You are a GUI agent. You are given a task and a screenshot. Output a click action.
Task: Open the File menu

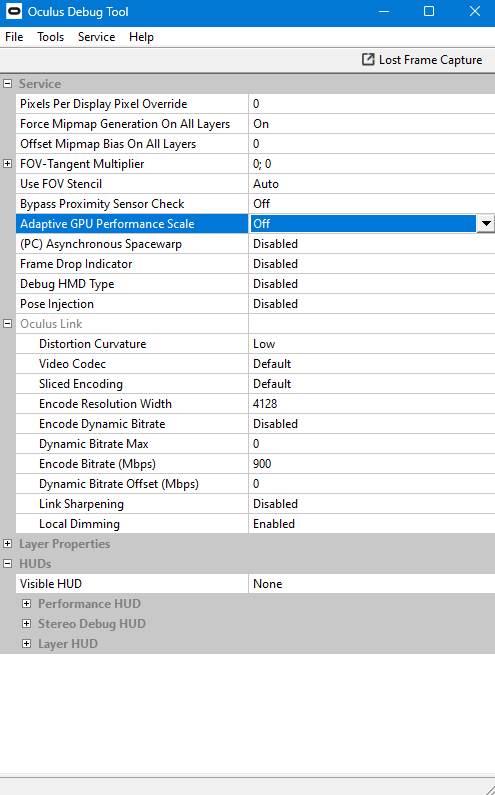14,37
